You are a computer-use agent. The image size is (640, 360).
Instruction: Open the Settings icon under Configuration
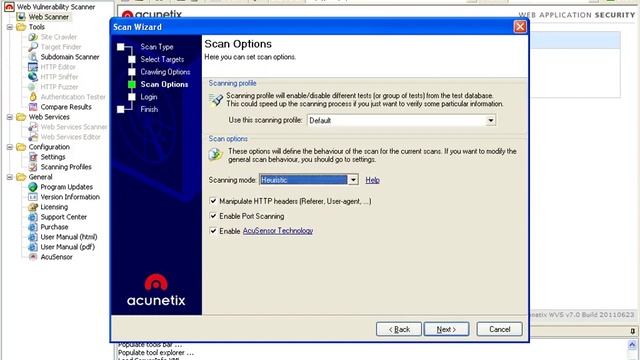[x=33, y=157]
